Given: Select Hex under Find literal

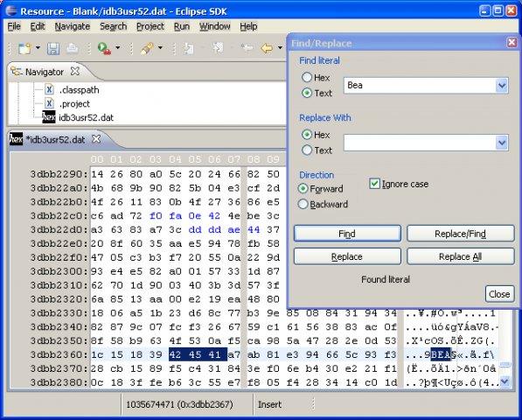Looking at the screenshot, I should coord(307,77).
